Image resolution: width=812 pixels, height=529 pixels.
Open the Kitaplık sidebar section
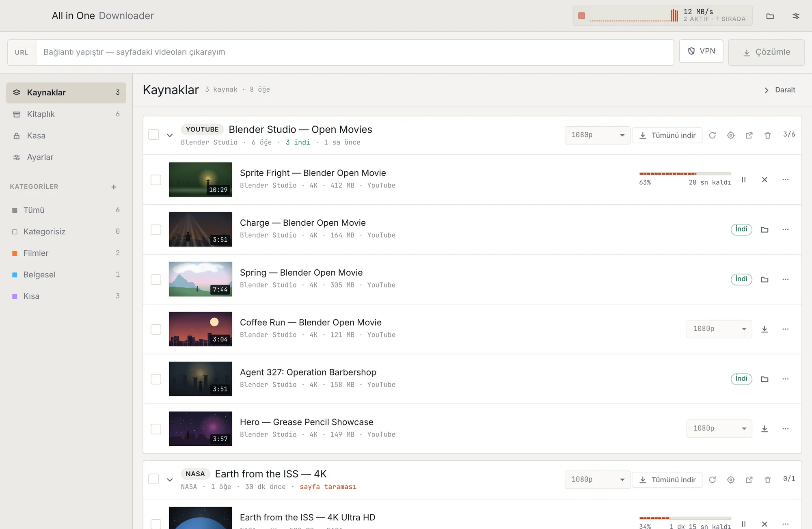(x=66, y=114)
